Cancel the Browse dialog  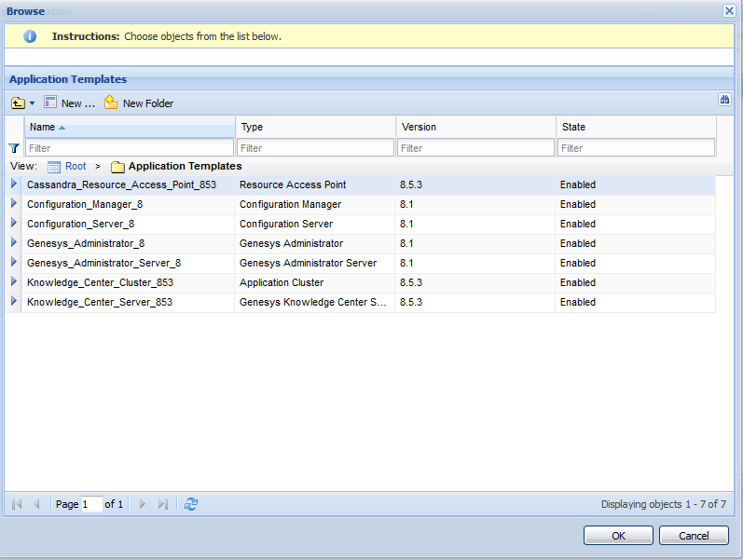click(694, 536)
